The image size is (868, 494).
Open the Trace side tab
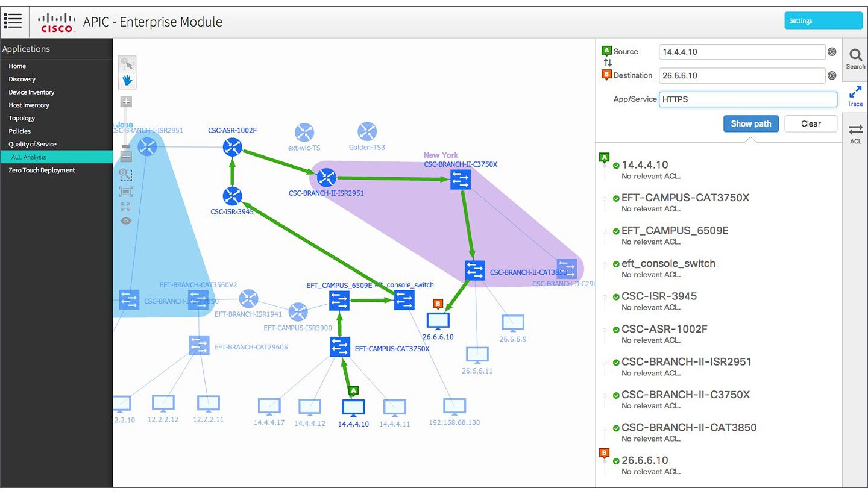point(855,96)
